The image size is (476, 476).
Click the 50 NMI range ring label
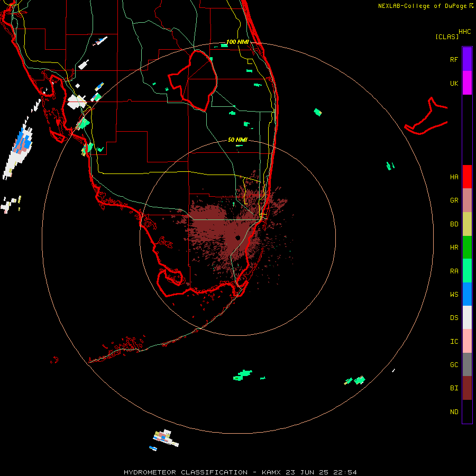[237, 140]
